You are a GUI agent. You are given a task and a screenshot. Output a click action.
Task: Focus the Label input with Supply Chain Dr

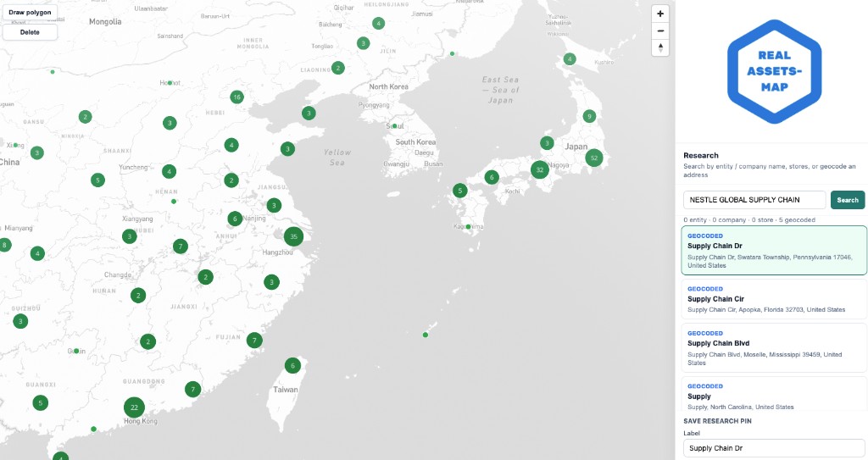click(x=774, y=448)
